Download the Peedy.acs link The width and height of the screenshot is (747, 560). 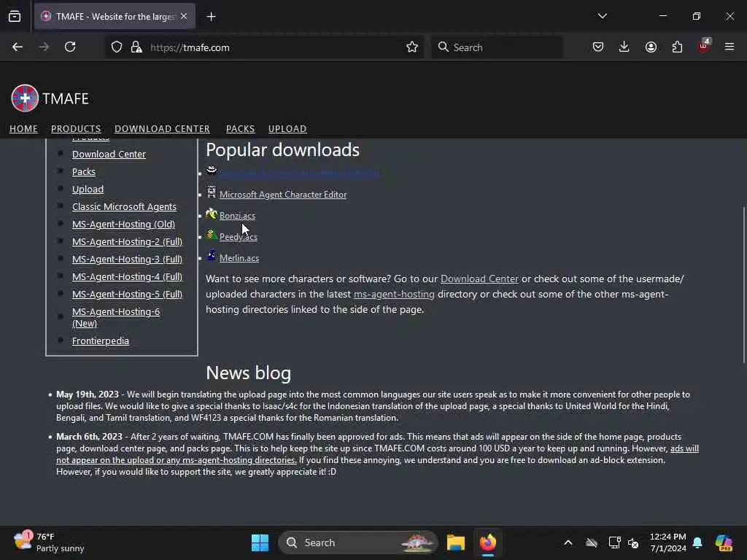tap(239, 237)
